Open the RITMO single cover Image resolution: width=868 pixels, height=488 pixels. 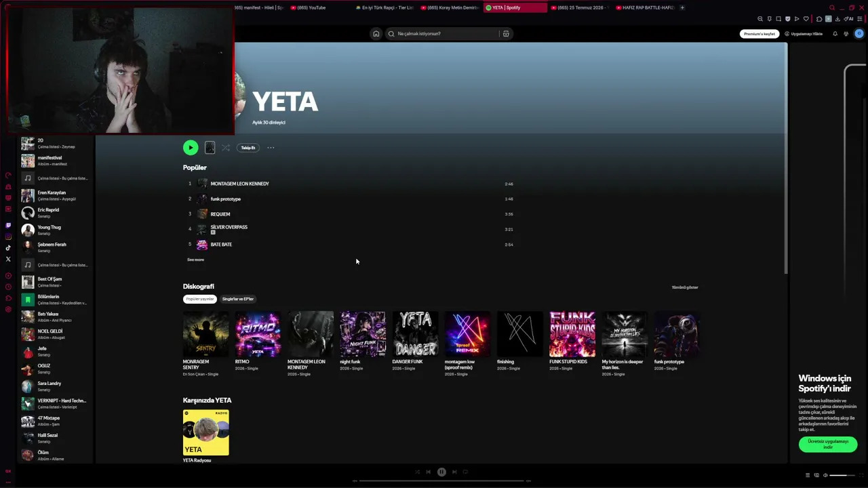click(258, 334)
